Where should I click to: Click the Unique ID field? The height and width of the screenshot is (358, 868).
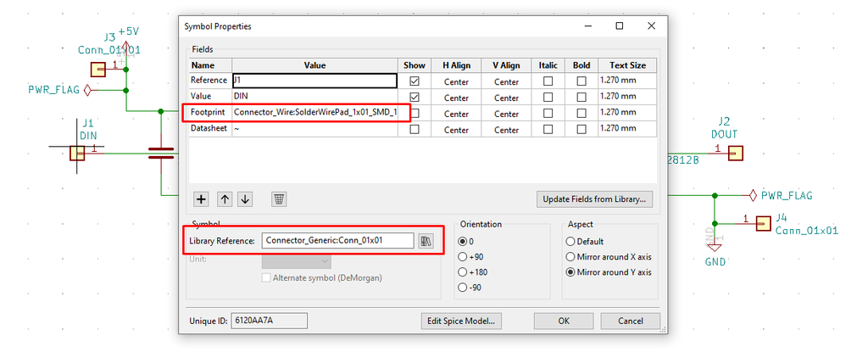(269, 321)
